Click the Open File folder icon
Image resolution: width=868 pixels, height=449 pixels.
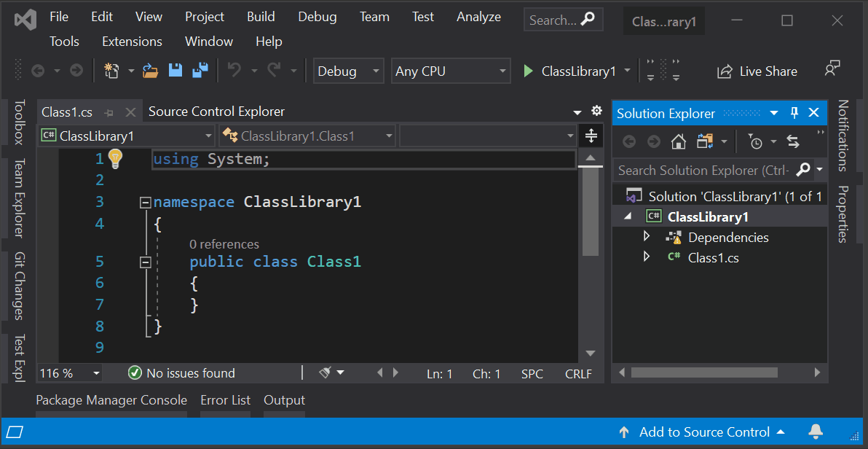pyautogui.click(x=151, y=71)
